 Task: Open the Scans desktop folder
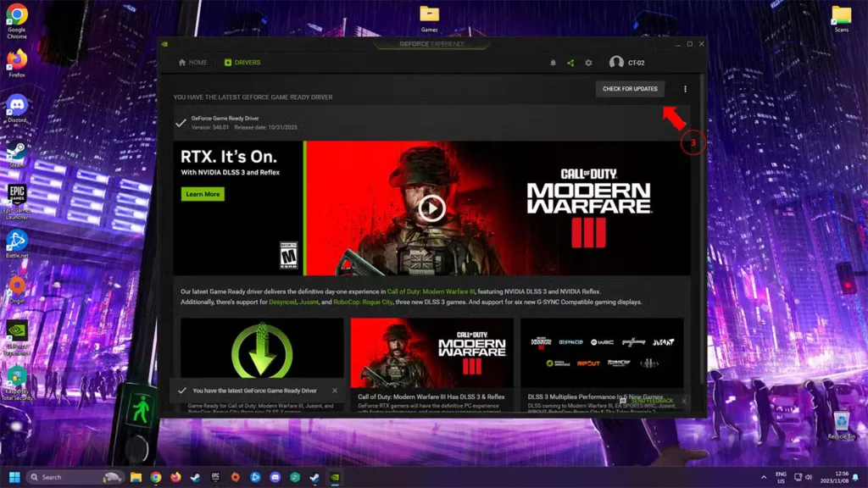842,19
